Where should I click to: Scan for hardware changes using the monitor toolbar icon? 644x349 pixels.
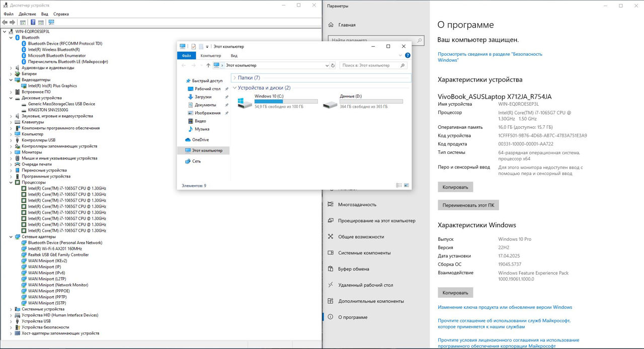click(x=51, y=22)
